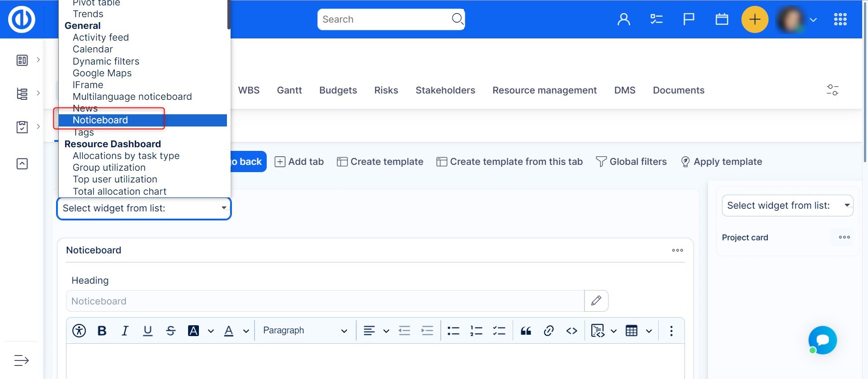Insert a block quote
The image size is (868, 379).
pyautogui.click(x=526, y=331)
